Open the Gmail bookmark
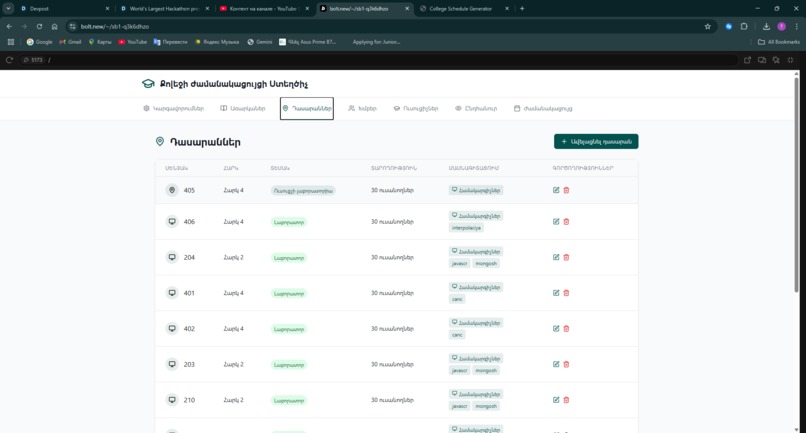Screen dimensions: 806x433 click(x=70, y=42)
